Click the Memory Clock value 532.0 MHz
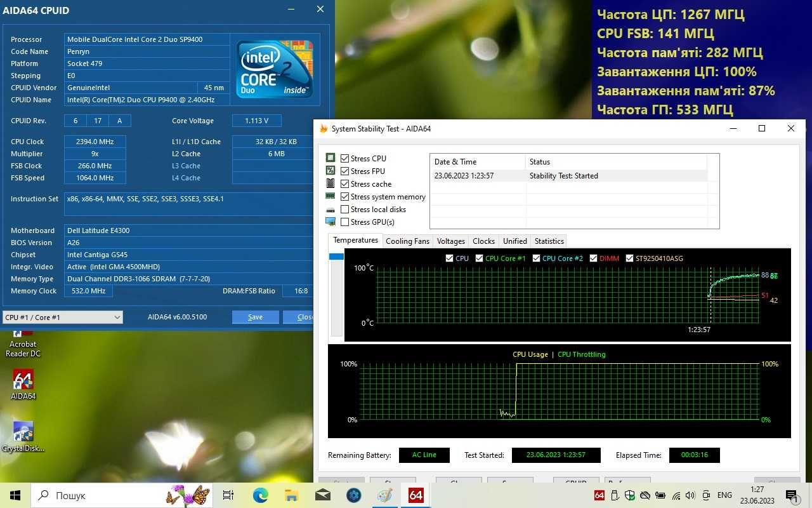 (x=88, y=291)
